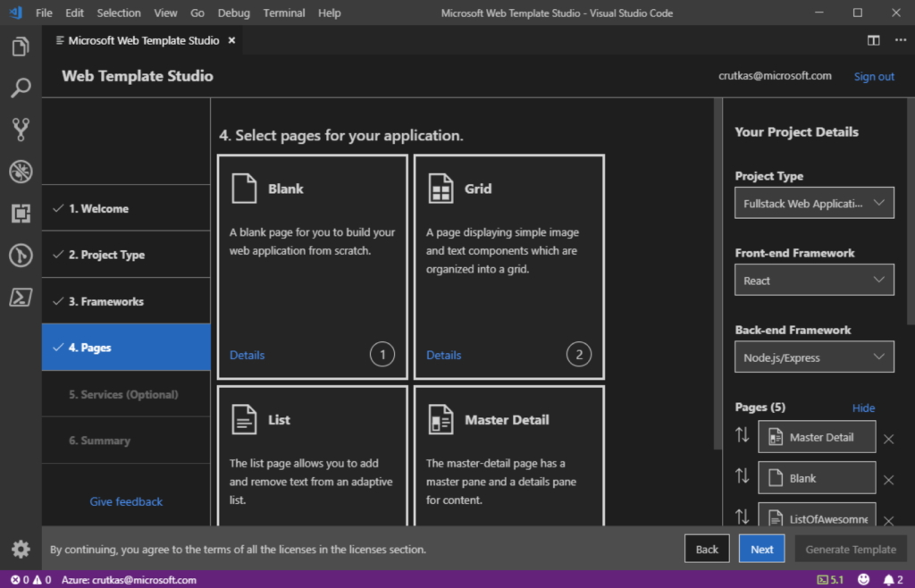Open Source Control view in activity bar
Viewport: 915px width, 588px height.
pos(21,130)
